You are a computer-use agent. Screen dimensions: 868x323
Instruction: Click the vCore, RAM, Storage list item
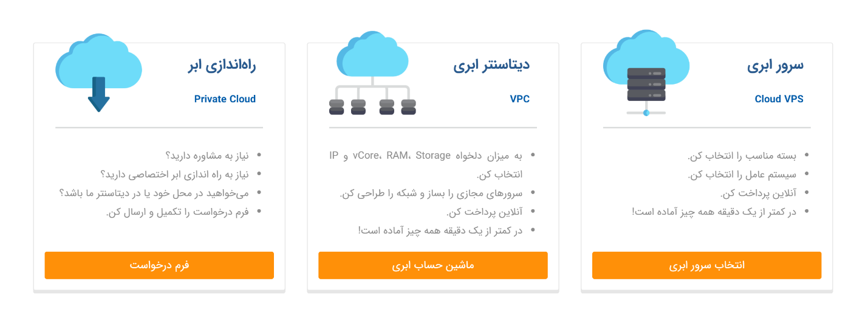[x=426, y=156]
